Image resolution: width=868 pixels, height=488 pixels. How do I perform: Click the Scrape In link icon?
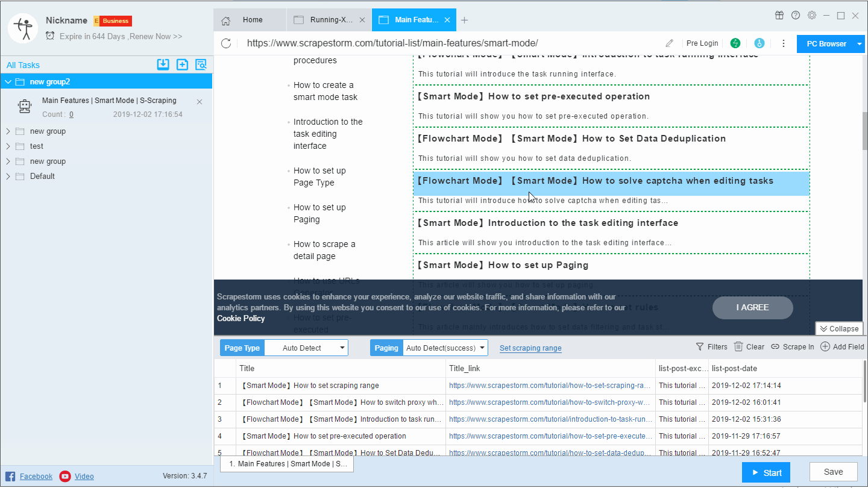(775, 347)
